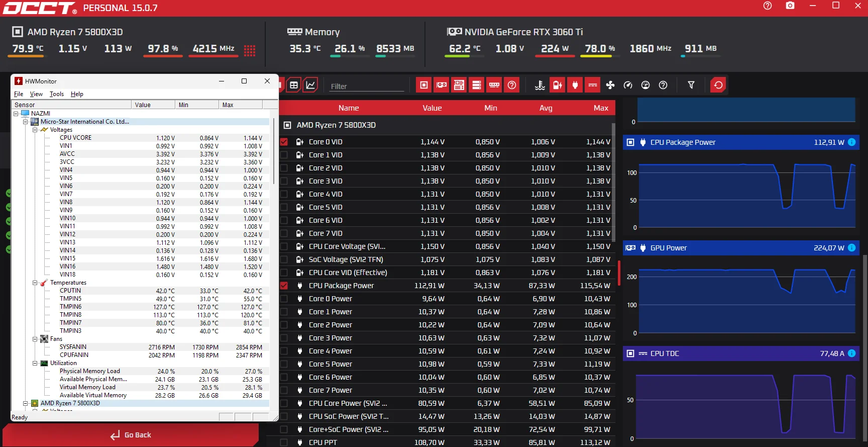The width and height of the screenshot is (868, 447).
Task: Click the Go Back button
Action: pyautogui.click(x=131, y=435)
